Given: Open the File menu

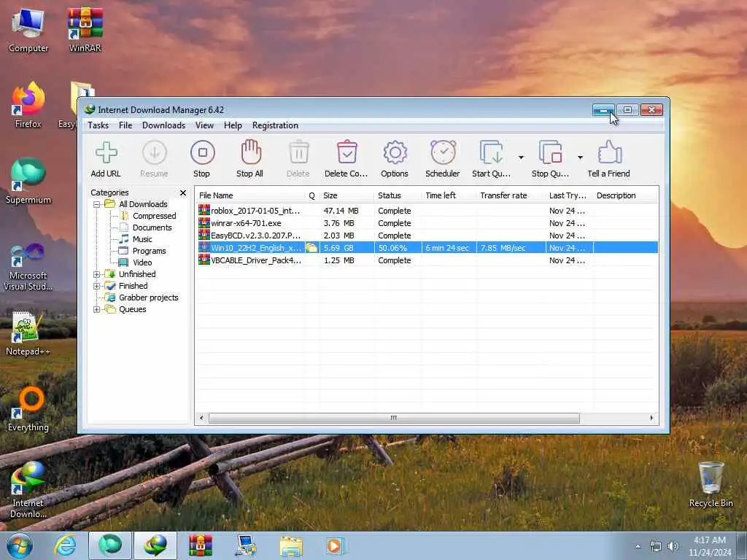Looking at the screenshot, I should [x=125, y=125].
